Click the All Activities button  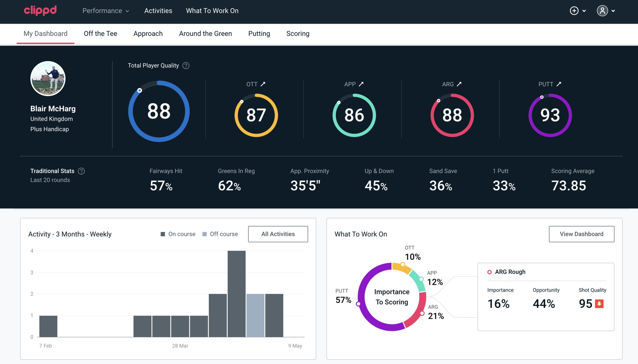coord(278,234)
